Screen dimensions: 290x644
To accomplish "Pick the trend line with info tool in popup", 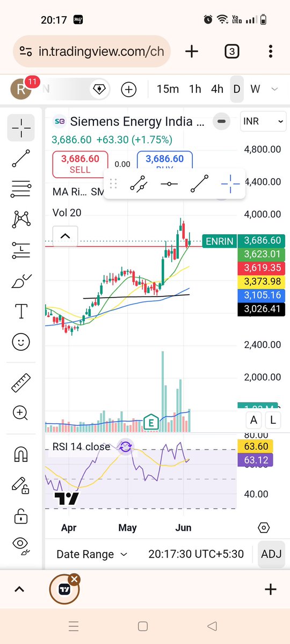I will [x=139, y=184].
